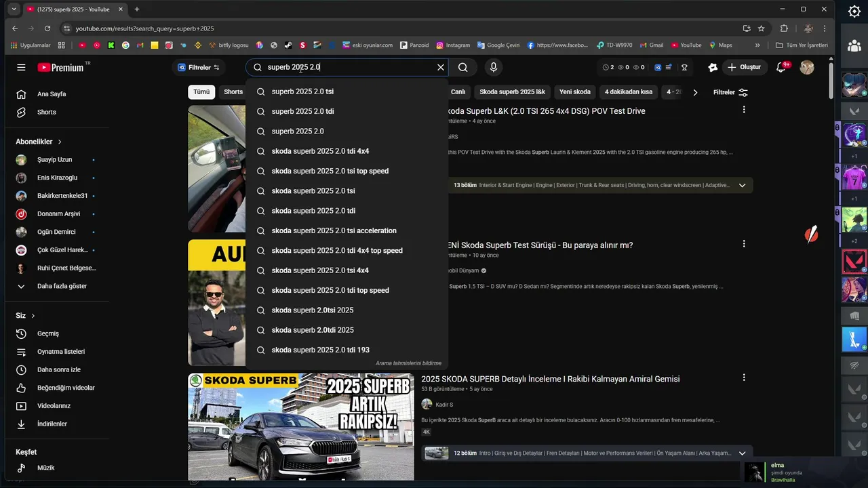
Task: Bookmark this page with the star
Action: point(762,28)
